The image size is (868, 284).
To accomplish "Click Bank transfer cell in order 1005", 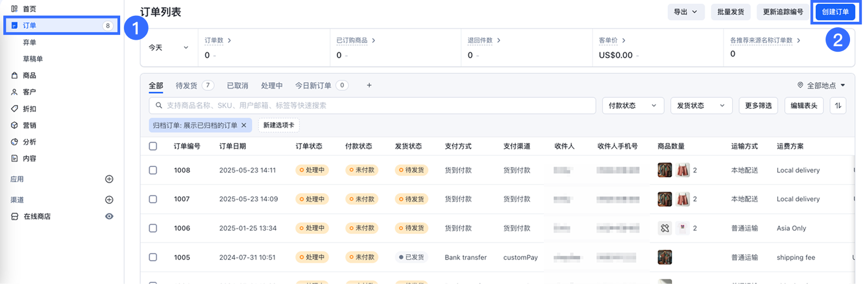I will click(x=466, y=257).
